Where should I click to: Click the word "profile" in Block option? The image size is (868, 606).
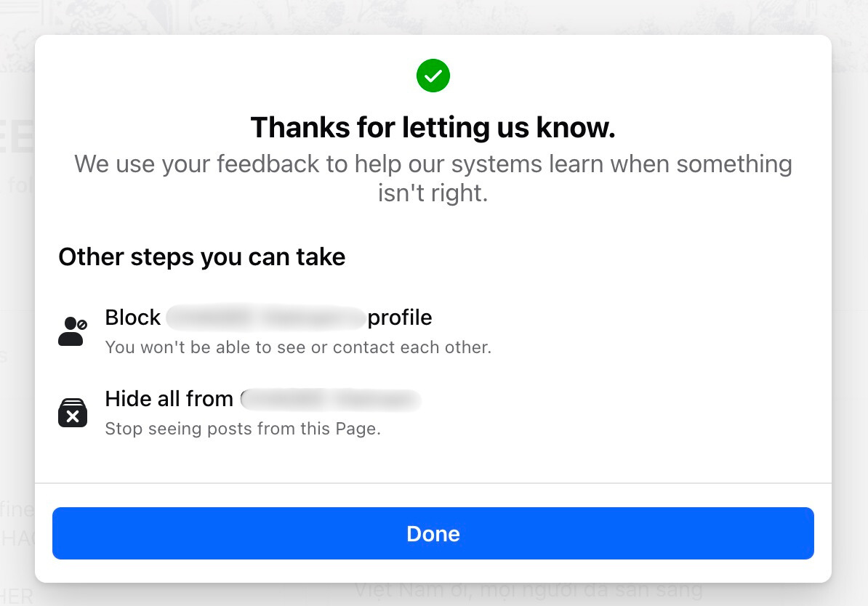(400, 318)
